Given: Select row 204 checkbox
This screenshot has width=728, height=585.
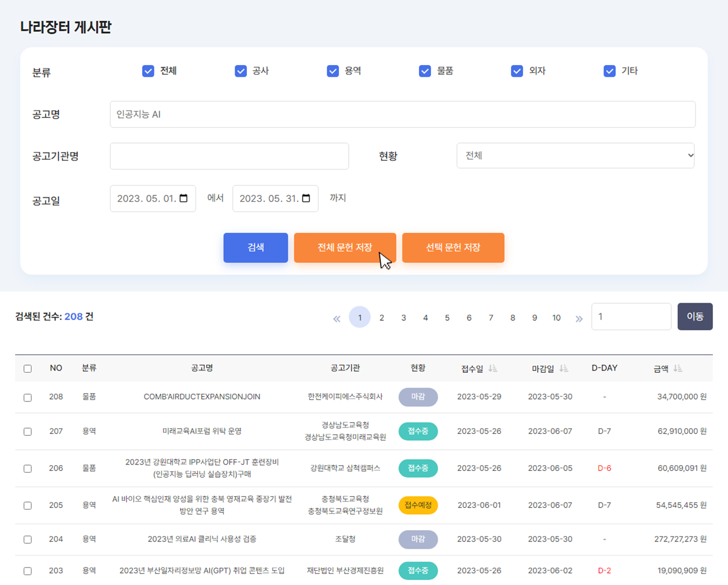Looking at the screenshot, I should (28, 540).
